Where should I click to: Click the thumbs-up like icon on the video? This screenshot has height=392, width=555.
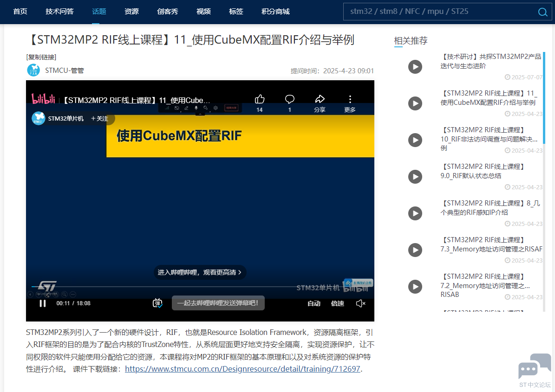(259, 98)
